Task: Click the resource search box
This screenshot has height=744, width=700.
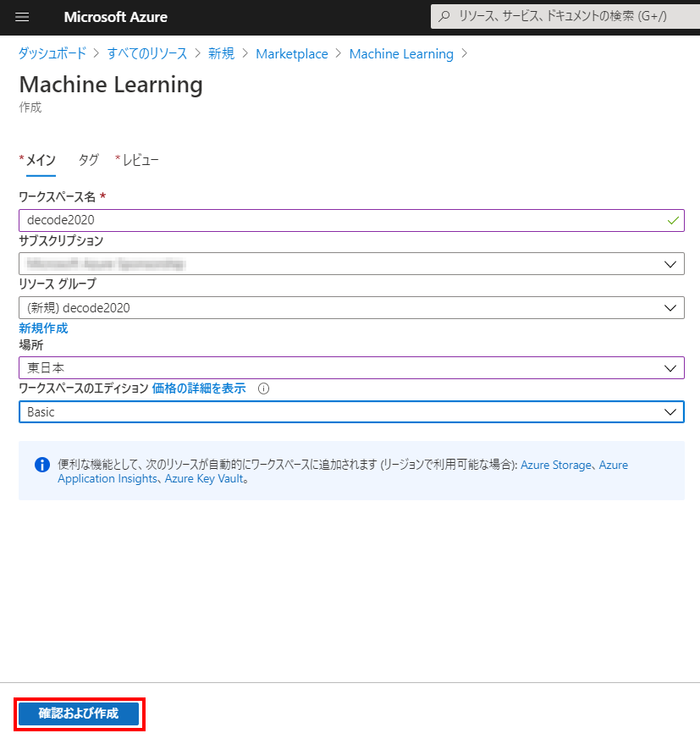Action: click(x=565, y=17)
